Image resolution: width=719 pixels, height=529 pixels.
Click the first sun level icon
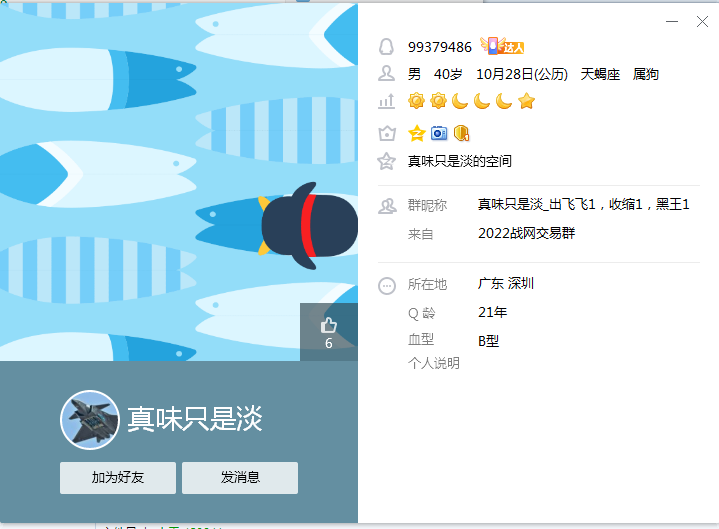[x=416, y=101]
